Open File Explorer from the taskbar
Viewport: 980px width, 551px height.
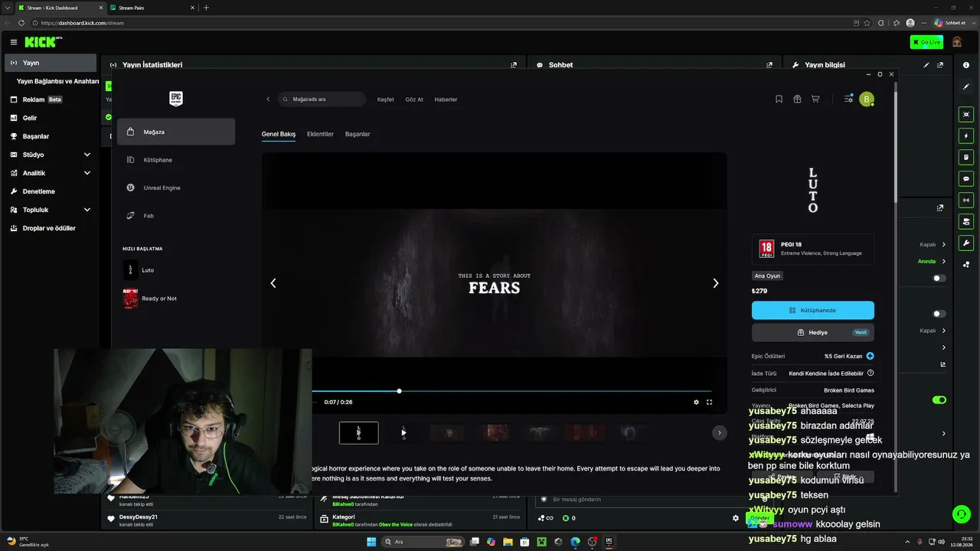click(508, 542)
